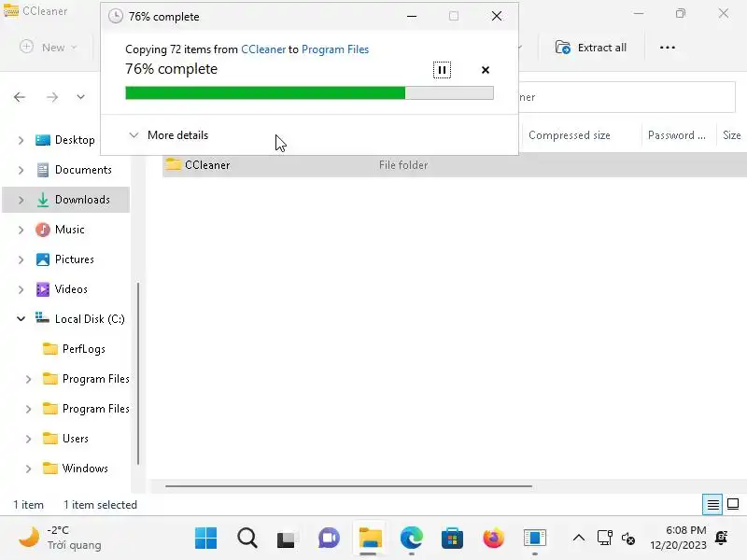Click New button in Explorer toolbar
The image size is (747, 560).
pos(48,48)
